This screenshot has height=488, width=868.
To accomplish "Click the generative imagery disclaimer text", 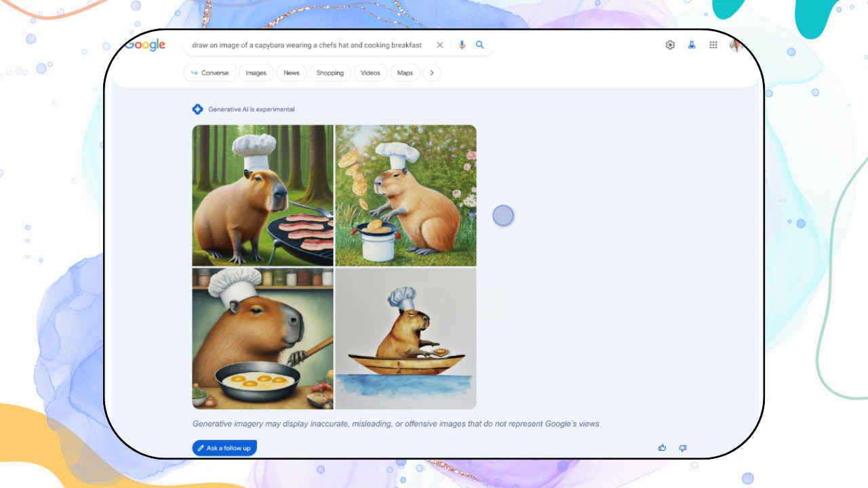I will 396,424.
